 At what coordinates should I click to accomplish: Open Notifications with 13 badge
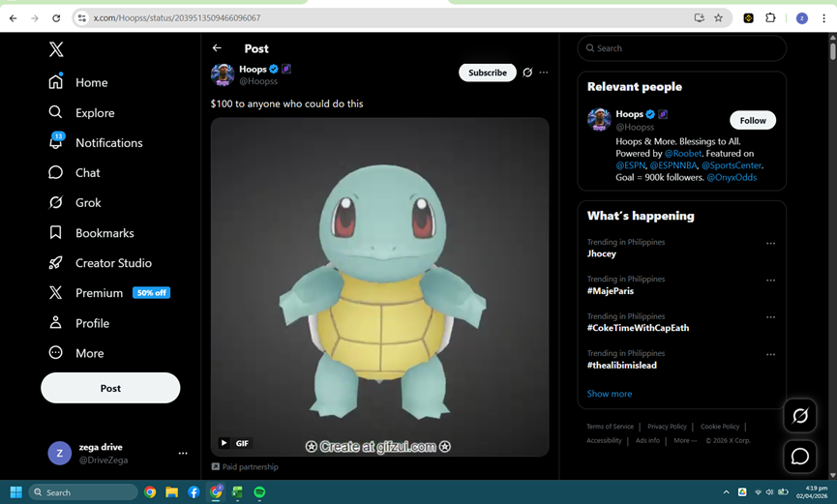point(96,142)
